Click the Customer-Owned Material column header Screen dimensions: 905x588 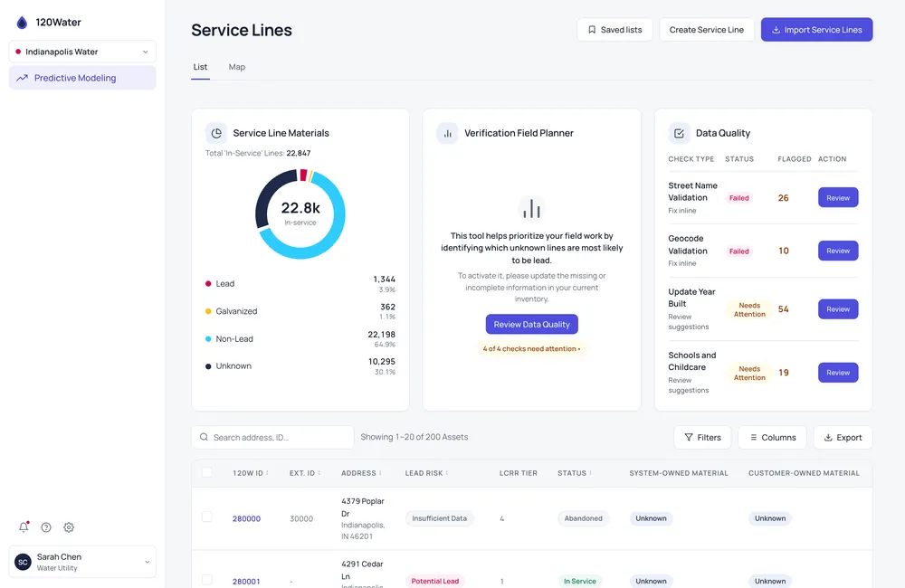point(804,473)
